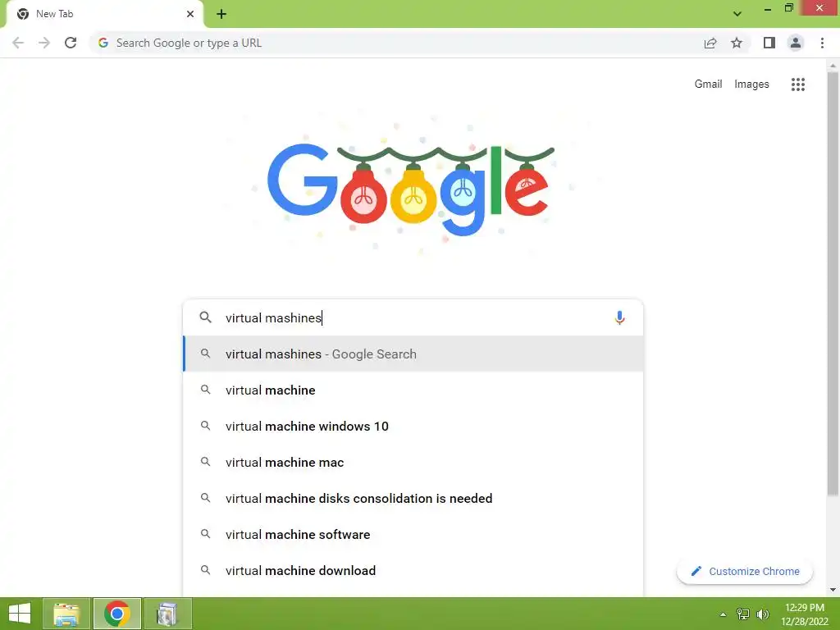Image resolution: width=840 pixels, height=630 pixels.
Task: Pick 'virtual machine disks consolidation is needed'
Action: (413, 498)
